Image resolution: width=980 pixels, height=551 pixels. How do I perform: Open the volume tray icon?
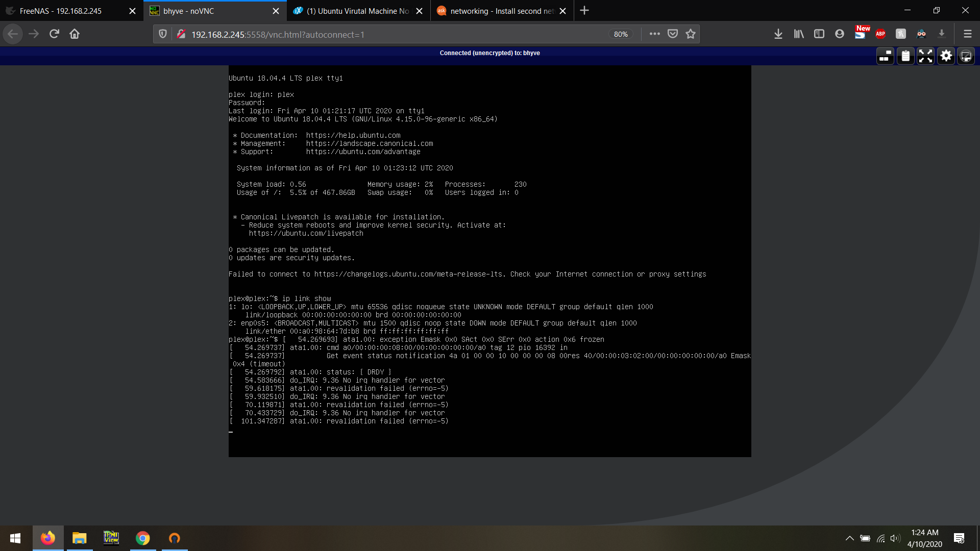point(895,538)
